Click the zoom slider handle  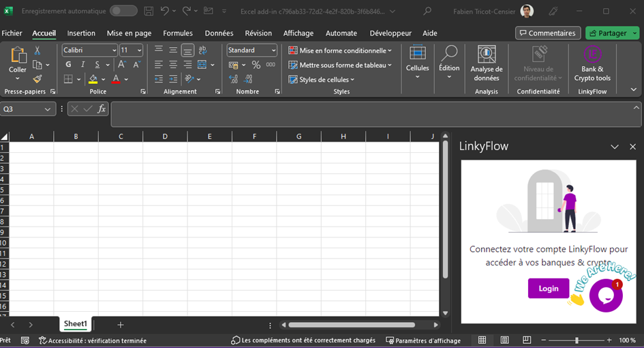click(577, 340)
